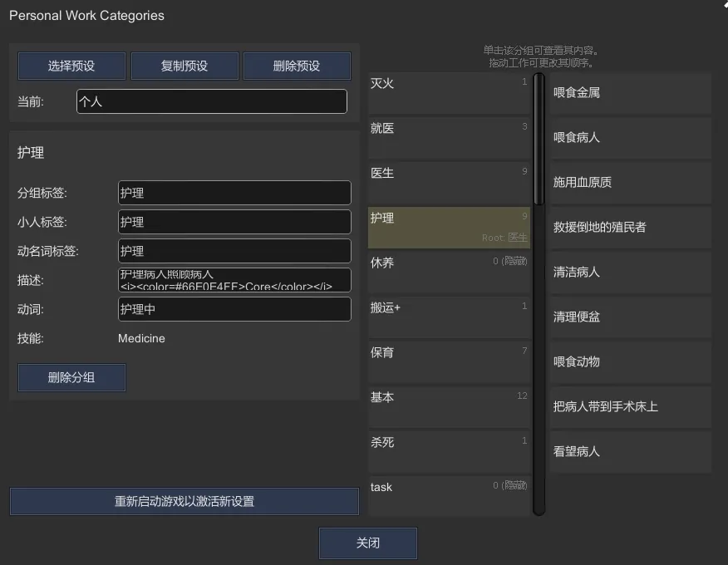This screenshot has height=565, width=728.
Task: Select the 医生 work group
Action: (449, 183)
